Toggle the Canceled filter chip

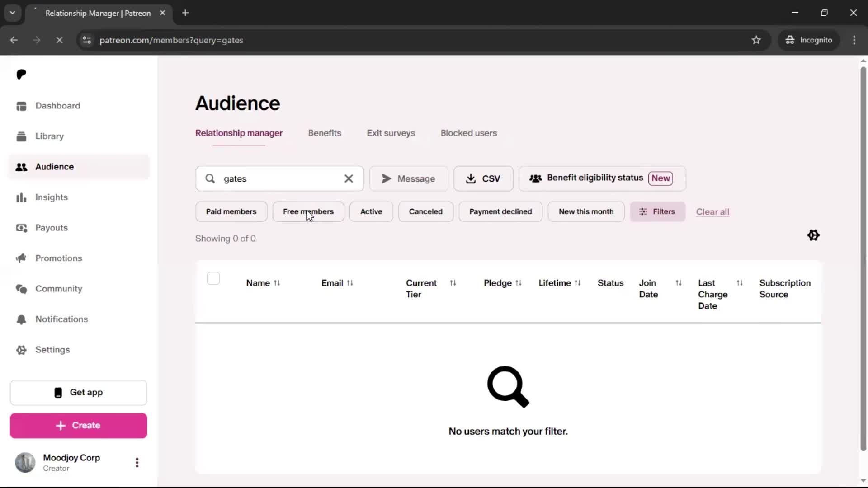click(x=426, y=211)
